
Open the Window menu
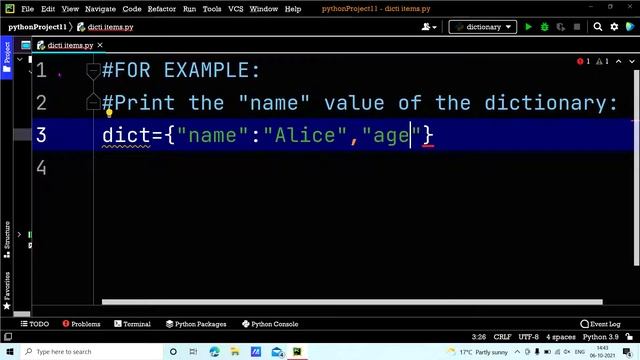tap(264, 9)
